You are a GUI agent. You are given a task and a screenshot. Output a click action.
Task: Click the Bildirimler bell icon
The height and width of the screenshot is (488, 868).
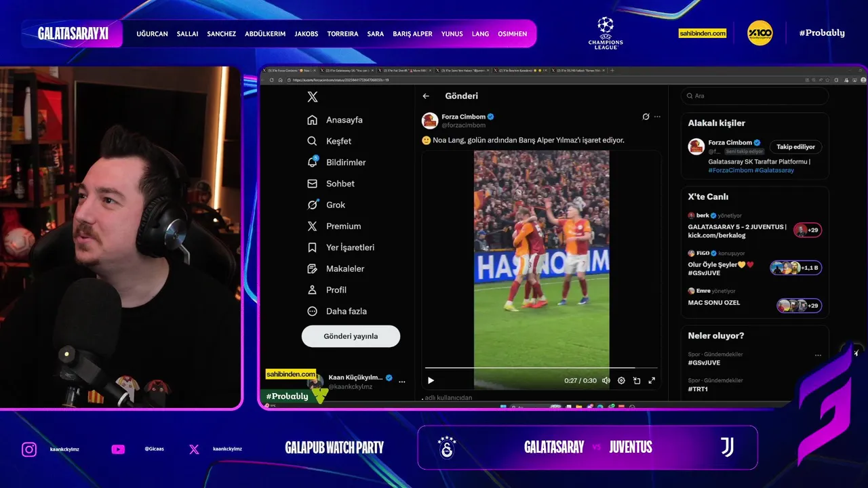pyautogui.click(x=312, y=163)
